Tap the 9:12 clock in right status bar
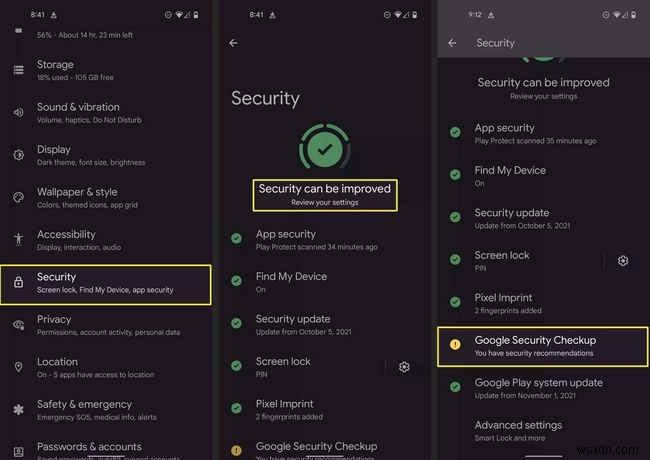This screenshot has width=650, height=460. (x=475, y=15)
